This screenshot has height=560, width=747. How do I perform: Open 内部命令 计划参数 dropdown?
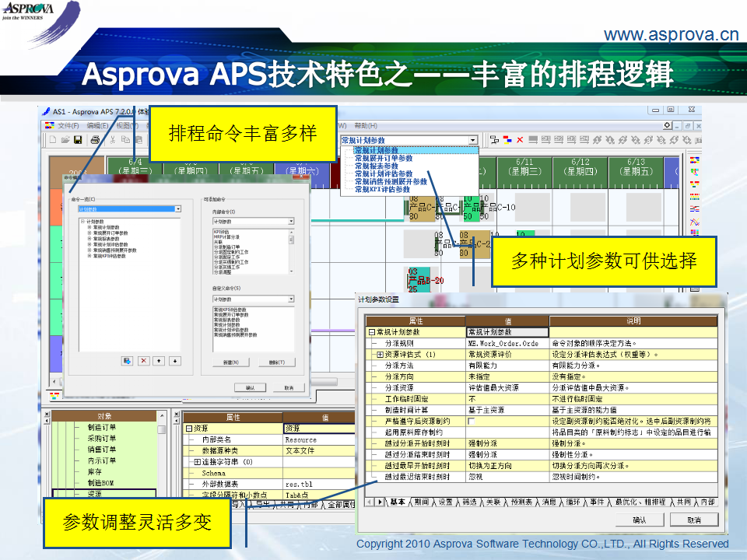[x=254, y=222]
